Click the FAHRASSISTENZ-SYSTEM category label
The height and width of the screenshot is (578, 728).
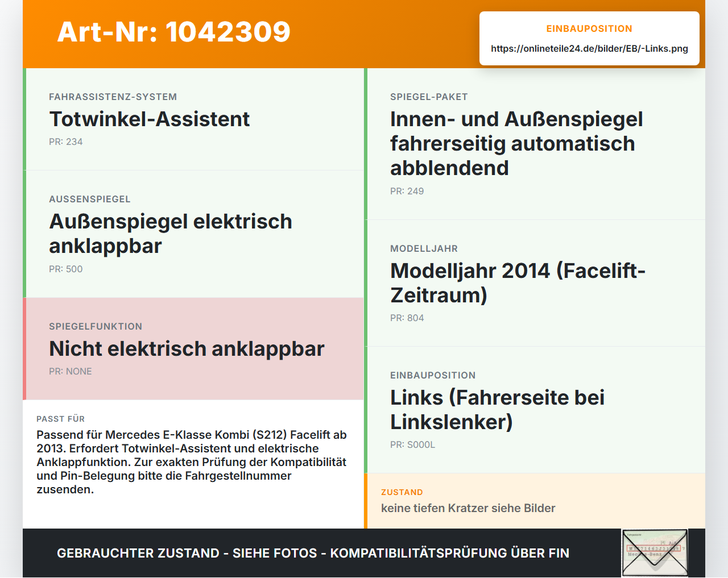coord(113,97)
